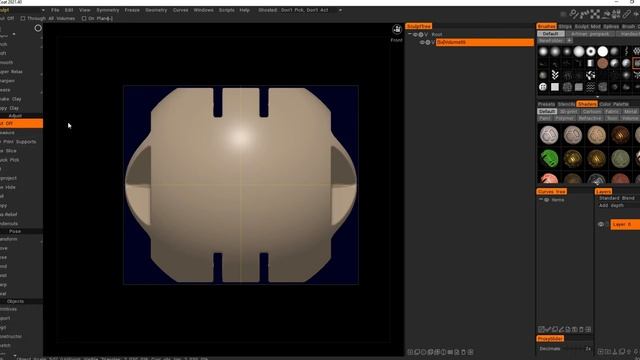Apply the green shader thumbnail
The width and height of the screenshot is (640, 360).
[x=549, y=158]
